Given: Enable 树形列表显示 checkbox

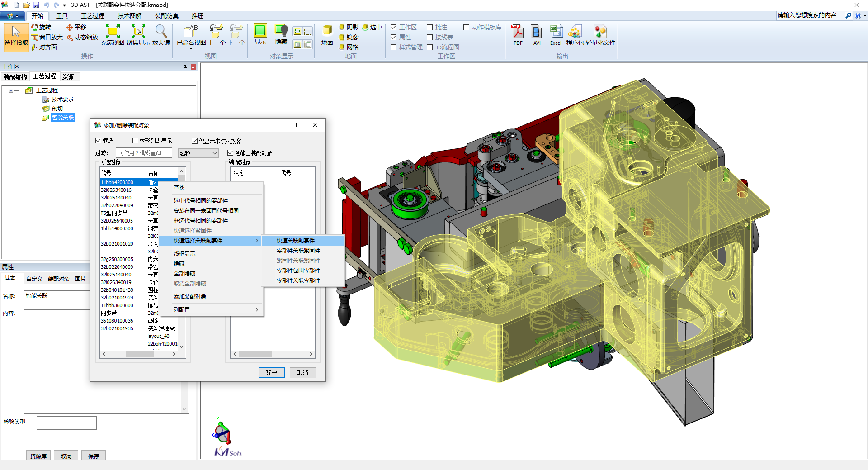Looking at the screenshot, I should click(x=135, y=141).
